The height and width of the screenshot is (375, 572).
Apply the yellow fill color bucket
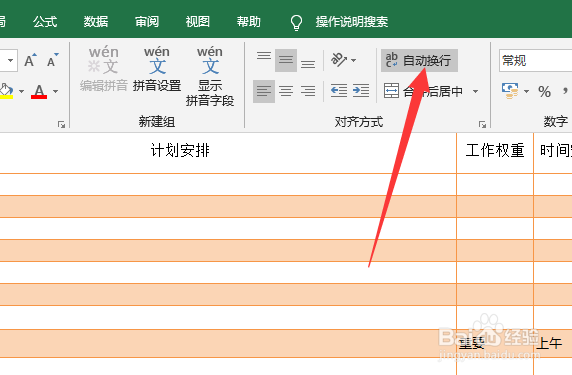(x=6, y=91)
